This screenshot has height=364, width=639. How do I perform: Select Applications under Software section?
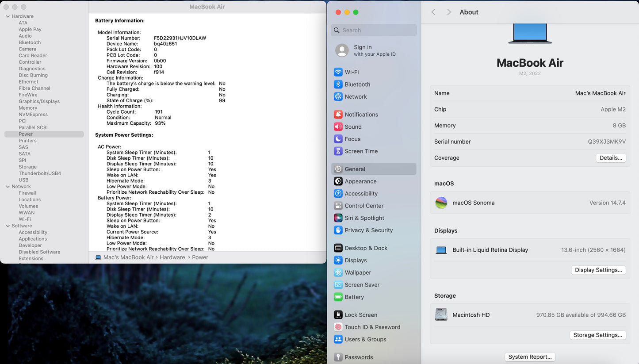33,239
